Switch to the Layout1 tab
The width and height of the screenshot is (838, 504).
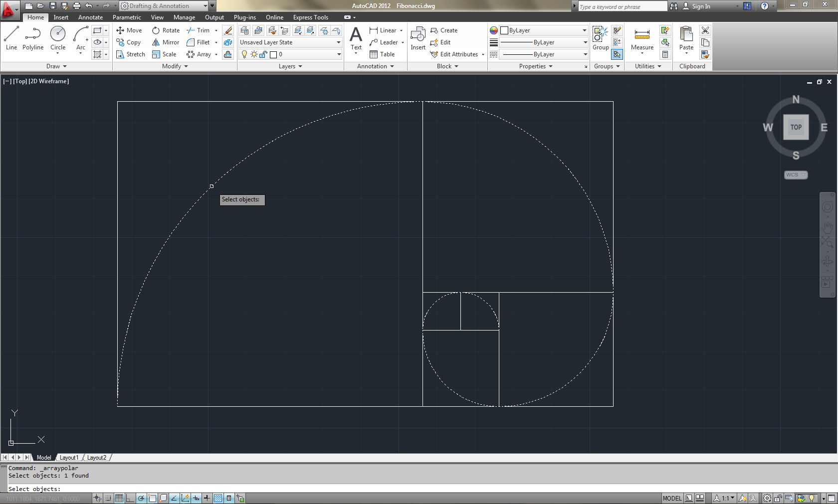pyautogui.click(x=69, y=457)
